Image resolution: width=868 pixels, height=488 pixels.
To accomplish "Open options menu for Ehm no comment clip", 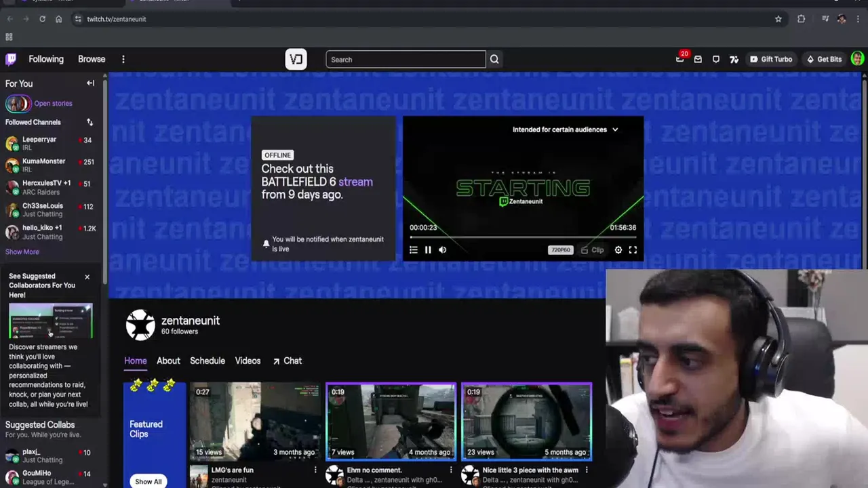I will click(x=451, y=470).
